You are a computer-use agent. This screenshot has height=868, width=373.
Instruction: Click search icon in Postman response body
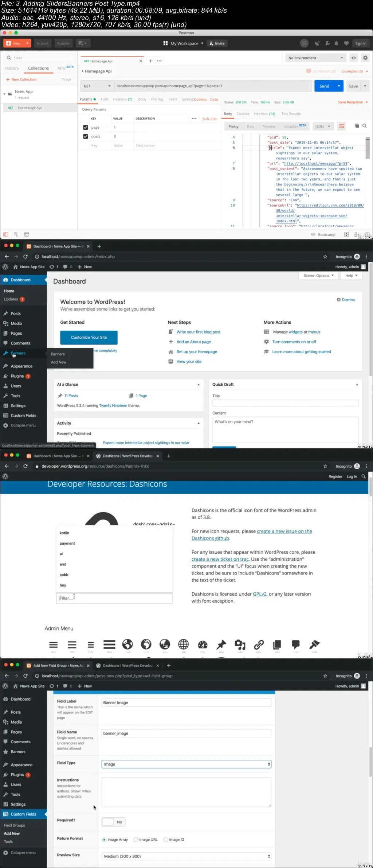[364, 126]
